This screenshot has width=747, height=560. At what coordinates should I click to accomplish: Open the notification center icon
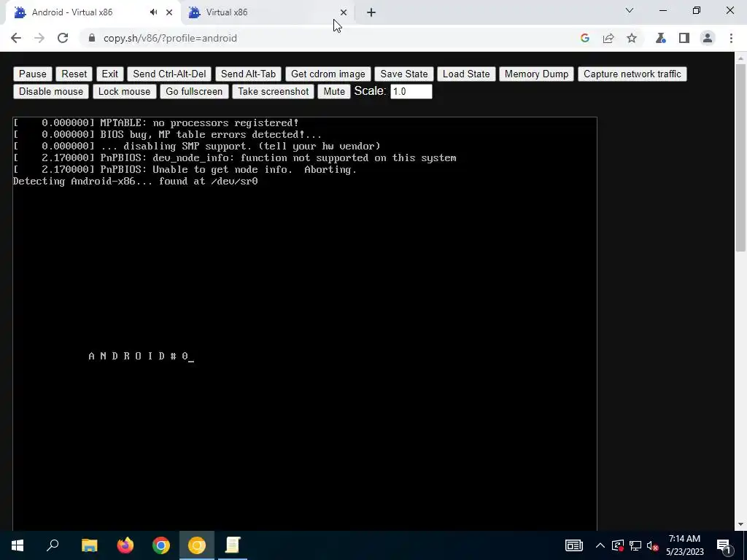tap(724, 545)
